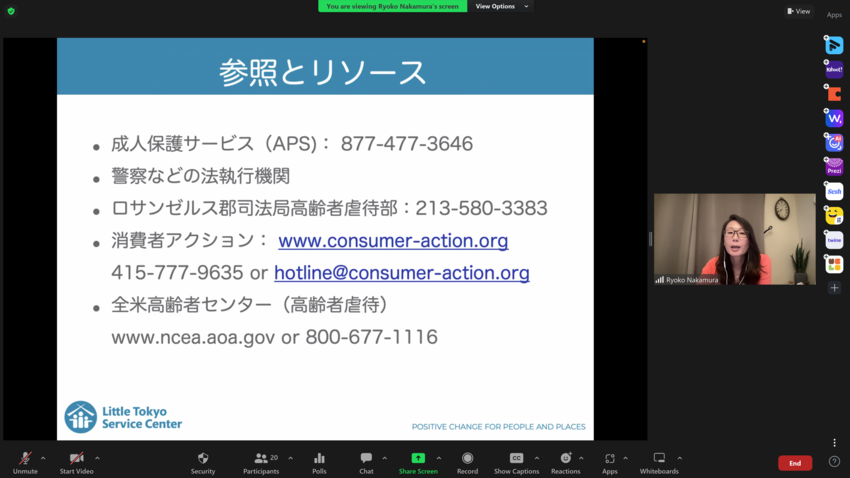Image resolution: width=850 pixels, height=478 pixels.
Task: Open the Kahoot! app in sidebar
Action: pos(834,70)
